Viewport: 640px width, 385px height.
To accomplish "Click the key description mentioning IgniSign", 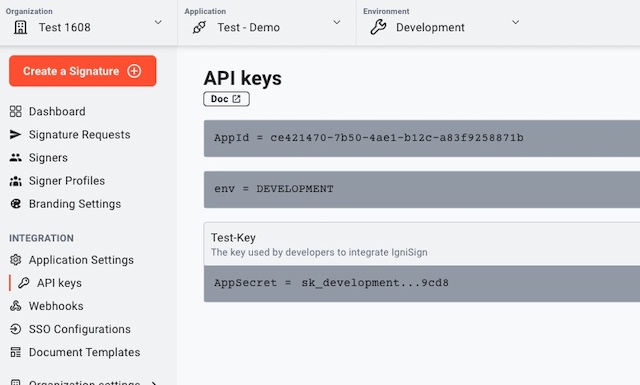I will [319, 252].
